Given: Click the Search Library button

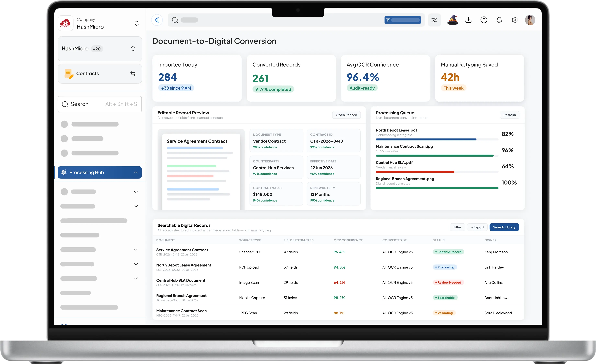Looking at the screenshot, I should click(x=504, y=227).
